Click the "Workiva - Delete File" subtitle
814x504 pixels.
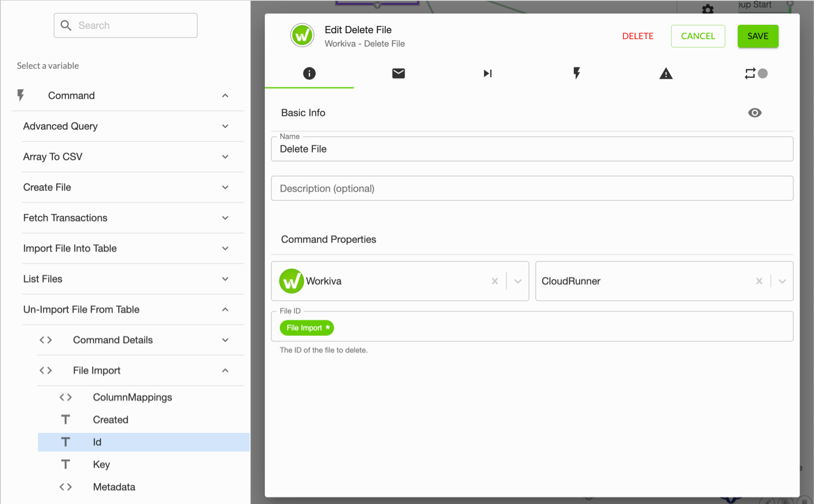[365, 43]
